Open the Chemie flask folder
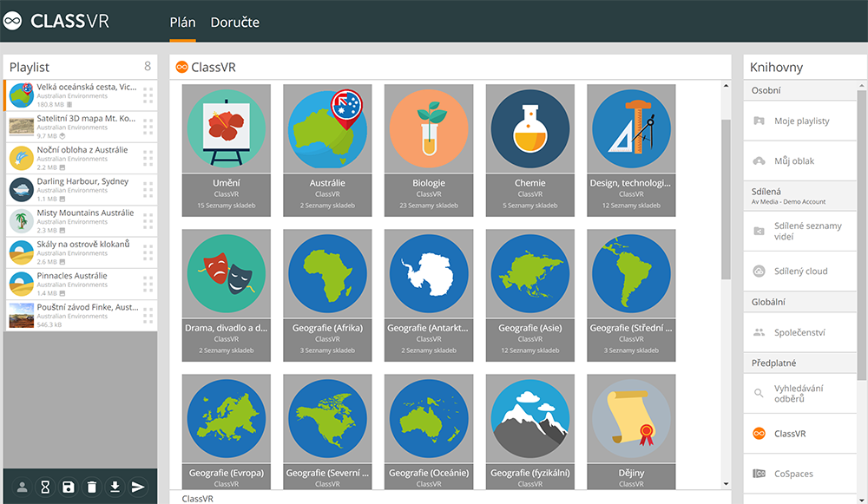The height and width of the screenshot is (504, 868). tap(530, 150)
